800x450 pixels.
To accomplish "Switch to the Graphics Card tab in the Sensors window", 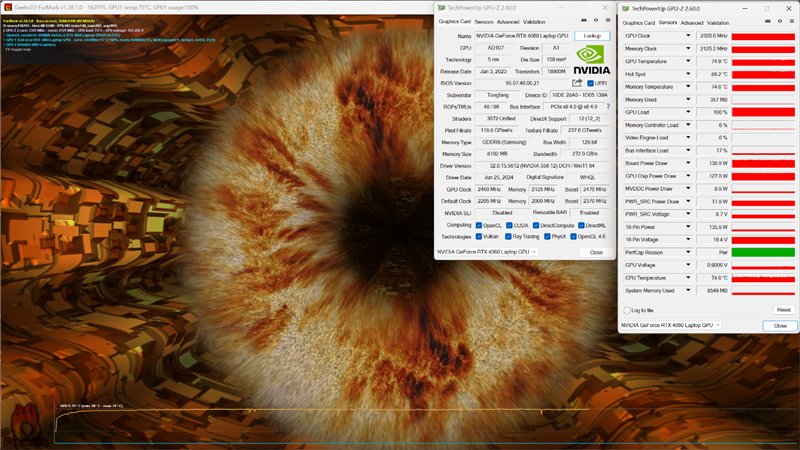I will pyautogui.click(x=638, y=23).
